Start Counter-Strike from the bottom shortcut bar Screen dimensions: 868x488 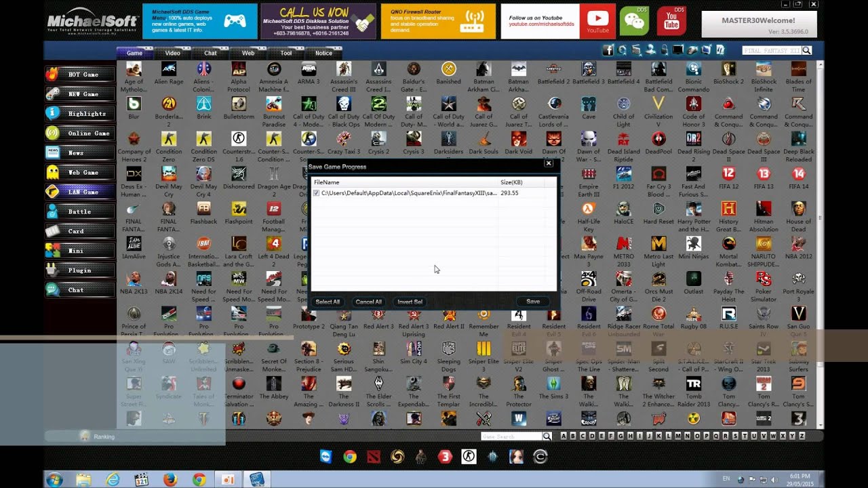tap(469, 457)
